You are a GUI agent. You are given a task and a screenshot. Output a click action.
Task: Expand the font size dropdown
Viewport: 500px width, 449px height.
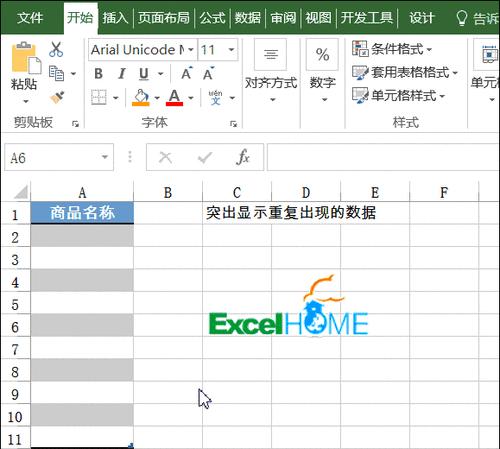tap(231, 50)
